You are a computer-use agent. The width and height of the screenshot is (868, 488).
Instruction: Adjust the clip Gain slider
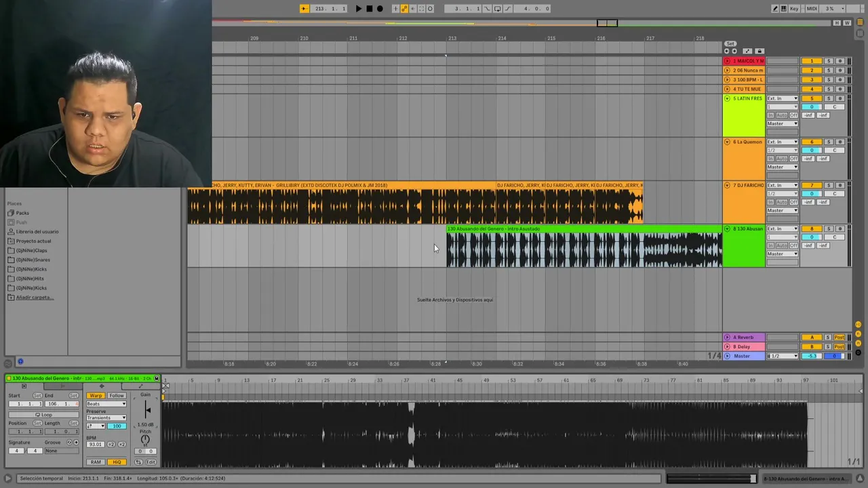(146, 409)
